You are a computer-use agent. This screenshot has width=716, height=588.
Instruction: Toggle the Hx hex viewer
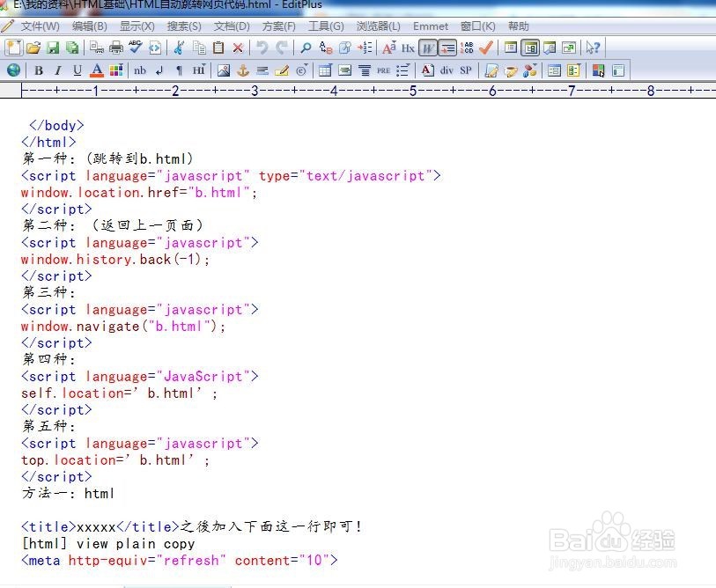point(408,48)
